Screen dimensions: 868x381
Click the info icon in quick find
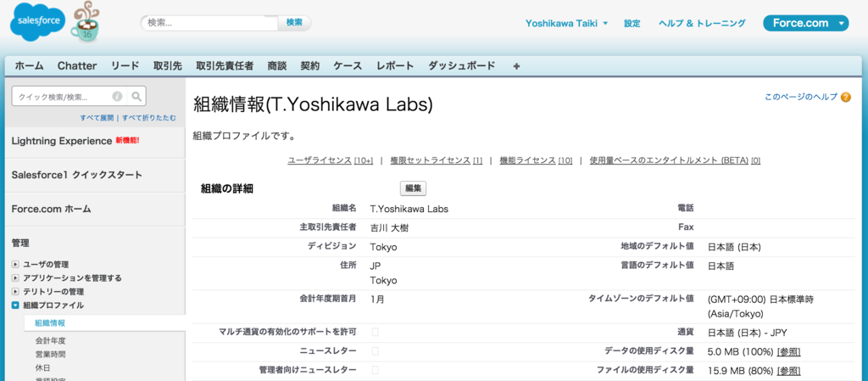tap(117, 97)
